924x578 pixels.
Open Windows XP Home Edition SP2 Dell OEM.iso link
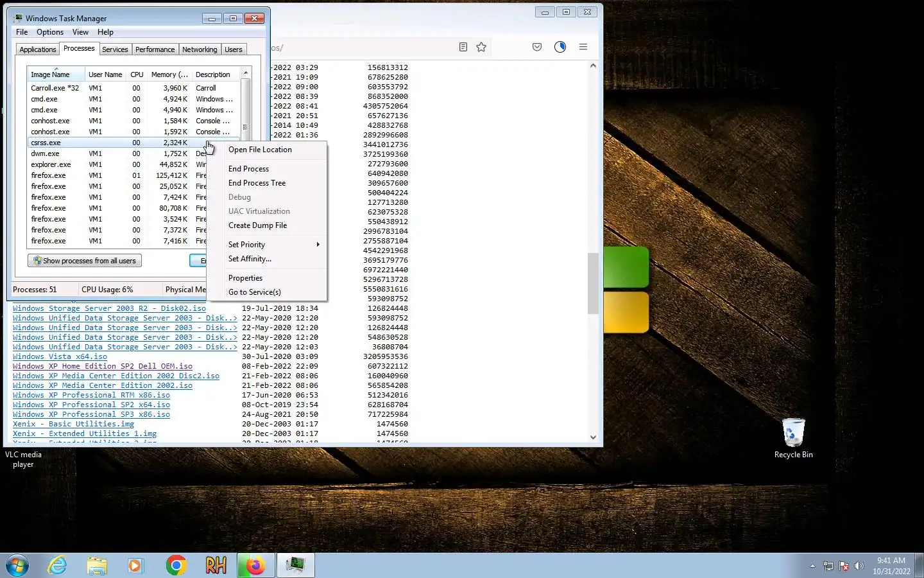pos(103,366)
